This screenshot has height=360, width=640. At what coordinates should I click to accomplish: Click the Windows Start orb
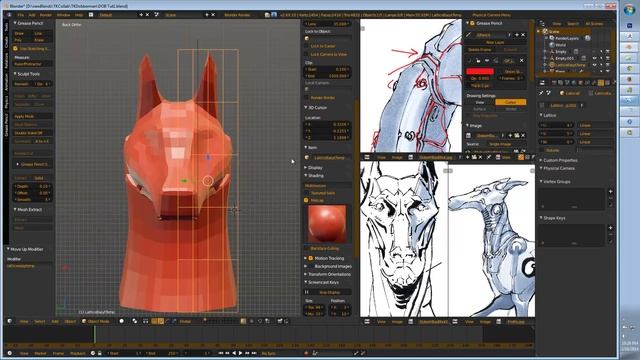[629, 10]
